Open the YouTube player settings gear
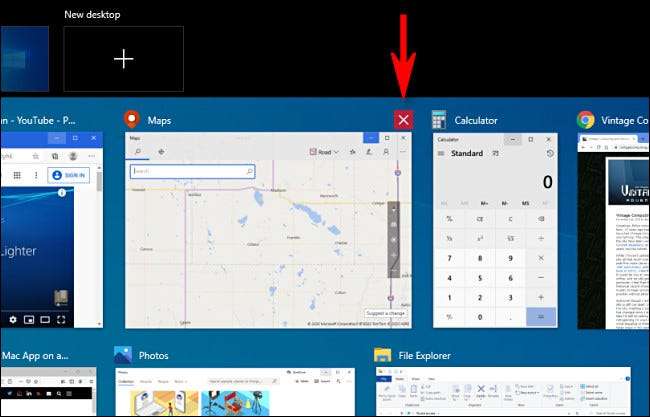 coord(13,319)
